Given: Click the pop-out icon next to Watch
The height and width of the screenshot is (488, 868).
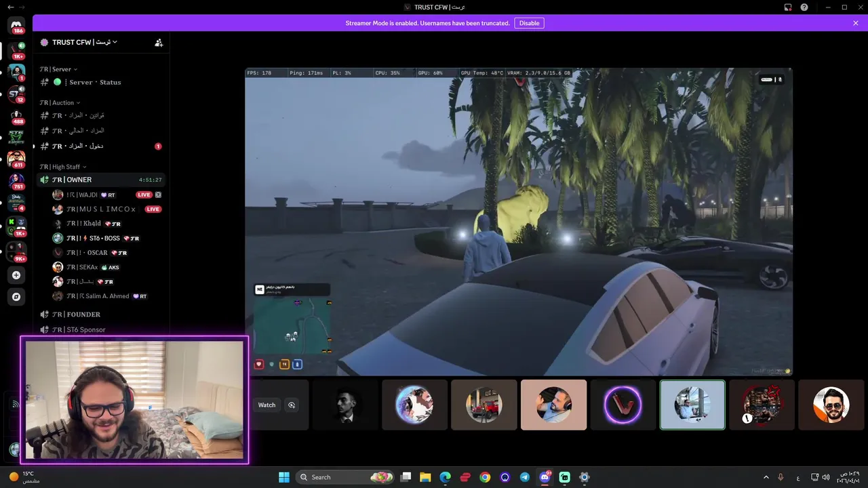Looking at the screenshot, I should (x=292, y=405).
